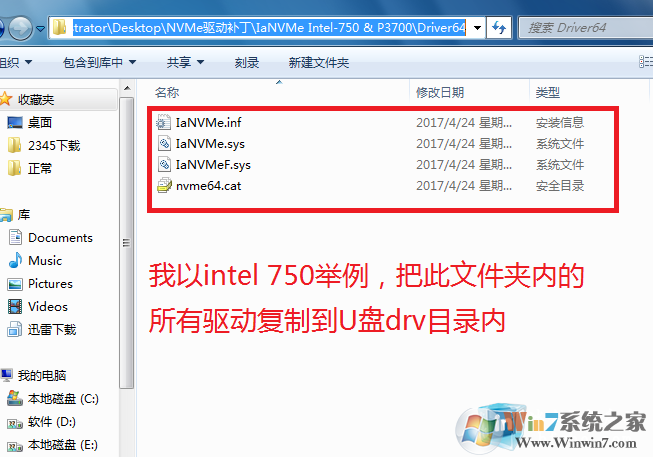Click the IaNVMe.inf file name
653x457 pixels.
[x=208, y=122]
